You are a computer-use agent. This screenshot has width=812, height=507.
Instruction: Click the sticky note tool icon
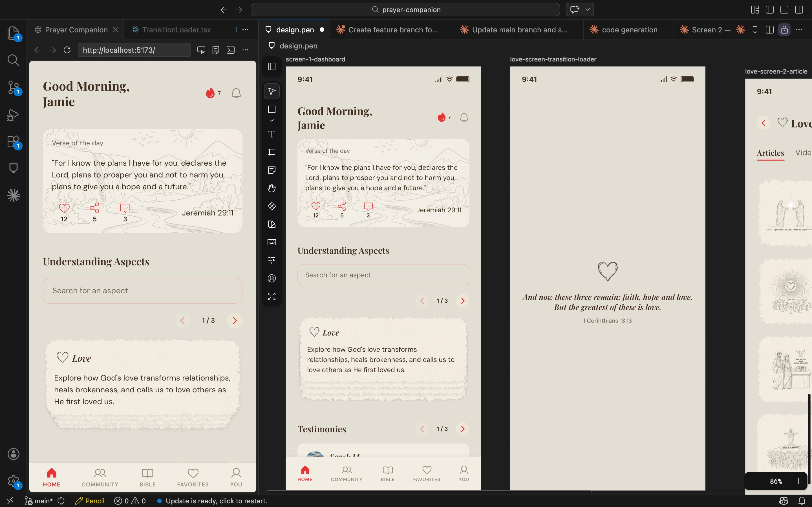click(272, 170)
